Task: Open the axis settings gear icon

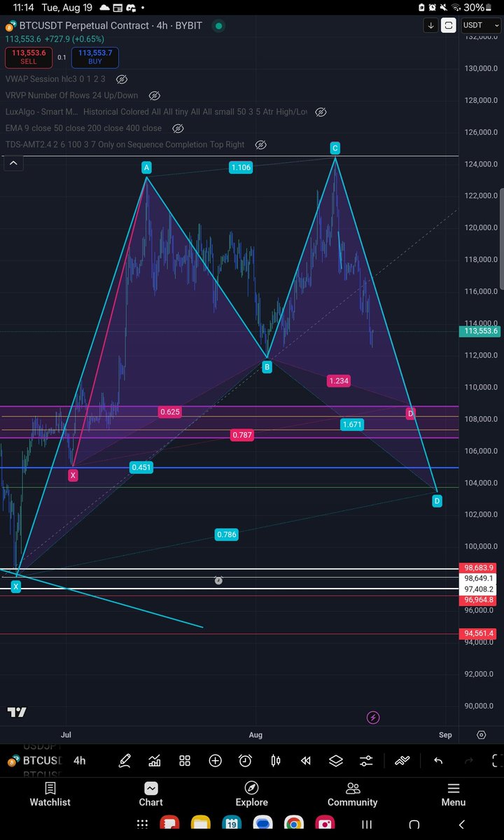Action: point(481,735)
